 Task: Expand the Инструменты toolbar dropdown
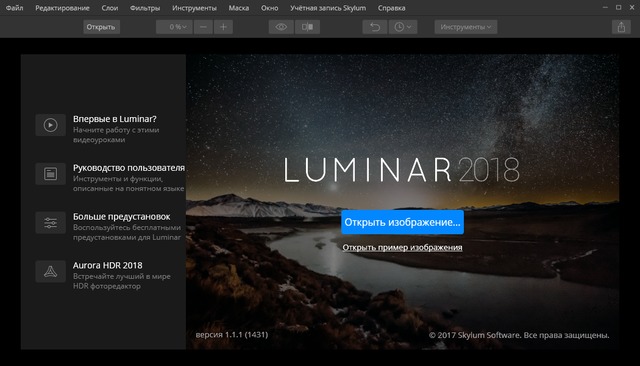pos(466,27)
